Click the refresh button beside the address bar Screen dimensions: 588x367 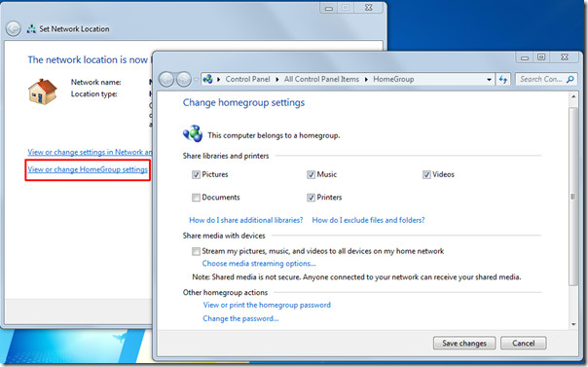point(503,79)
